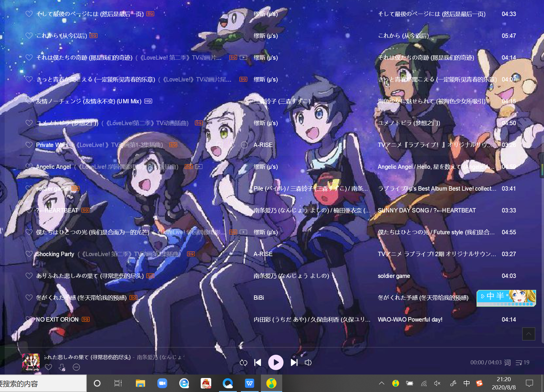Skip to the next track
This screenshot has height=392, width=544.
click(x=294, y=363)
